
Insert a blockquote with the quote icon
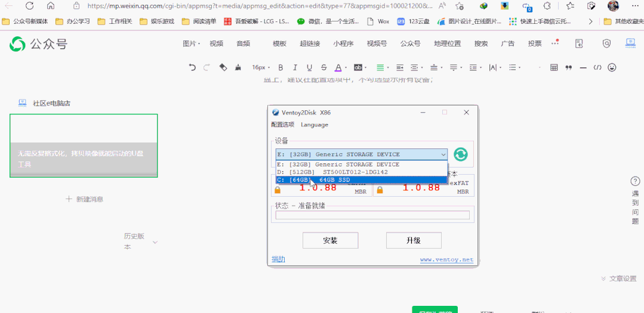[569, 68]
